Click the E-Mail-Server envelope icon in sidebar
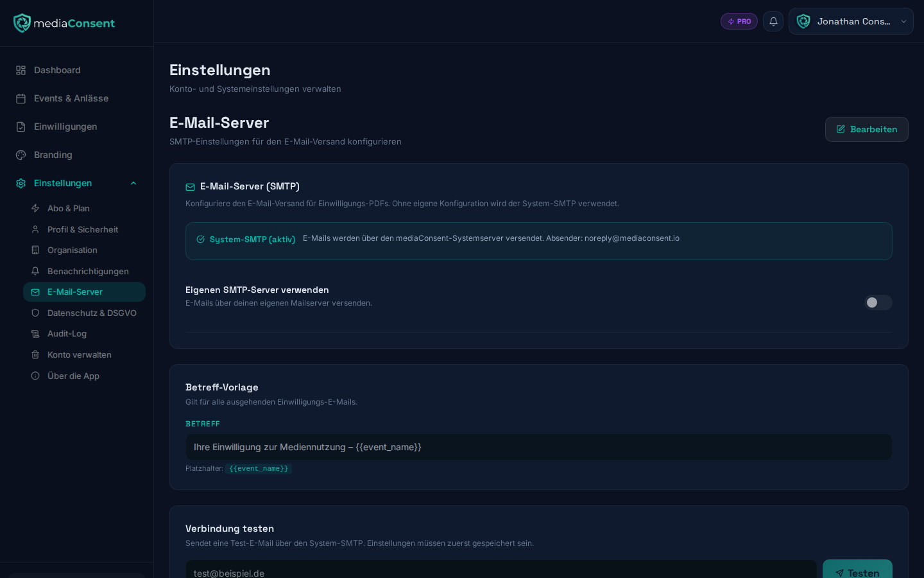This screenshot has width=924, height=578. [35, 292]
